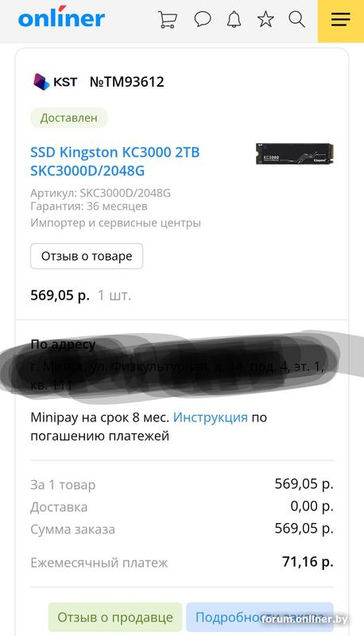The width and height of the screenshot is (364, 636).
Task: Open the KST seller logo
Action: (41, 82)
